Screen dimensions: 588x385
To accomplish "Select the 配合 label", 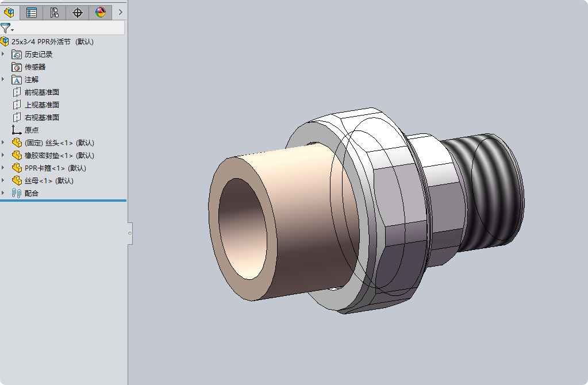I will [x=32, y=193].
